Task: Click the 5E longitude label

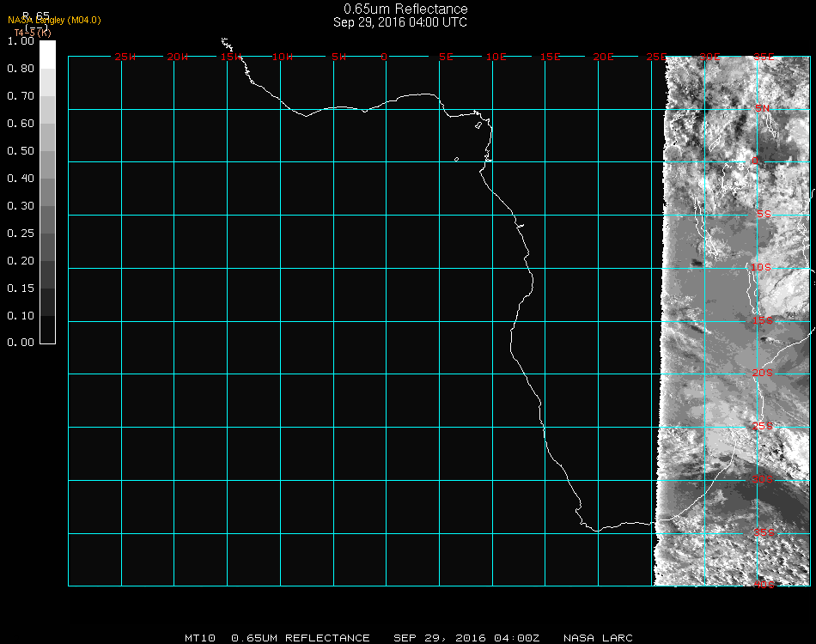Action: (x=446, y=57)
